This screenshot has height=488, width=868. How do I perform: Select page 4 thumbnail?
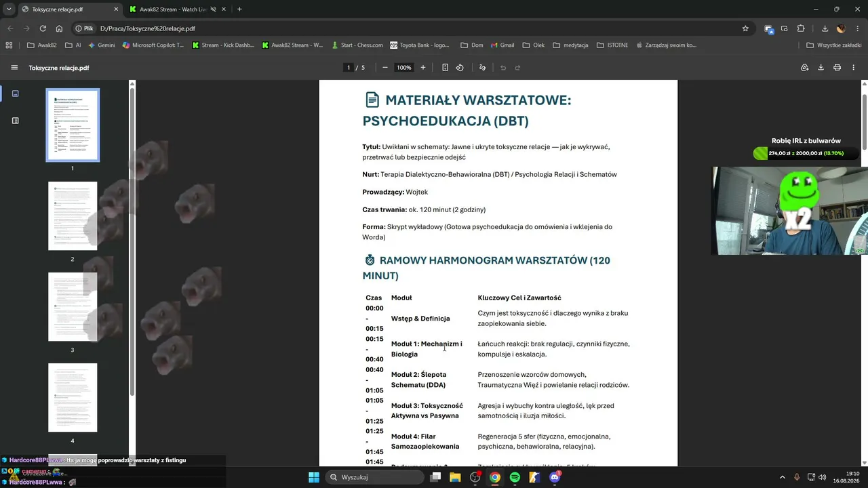click(73, 397)
